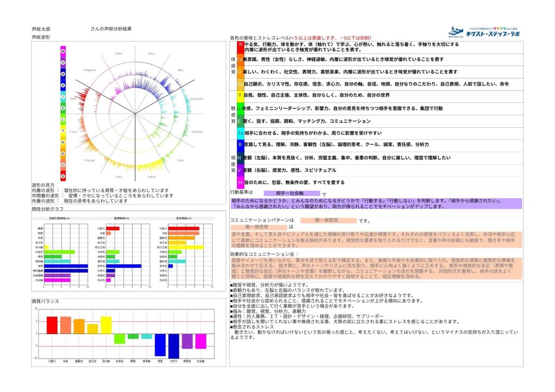The width and height of the screenshot is (555, 392).
Task: Click the title さんの声紋分析結果
Action: click(111, 29)
